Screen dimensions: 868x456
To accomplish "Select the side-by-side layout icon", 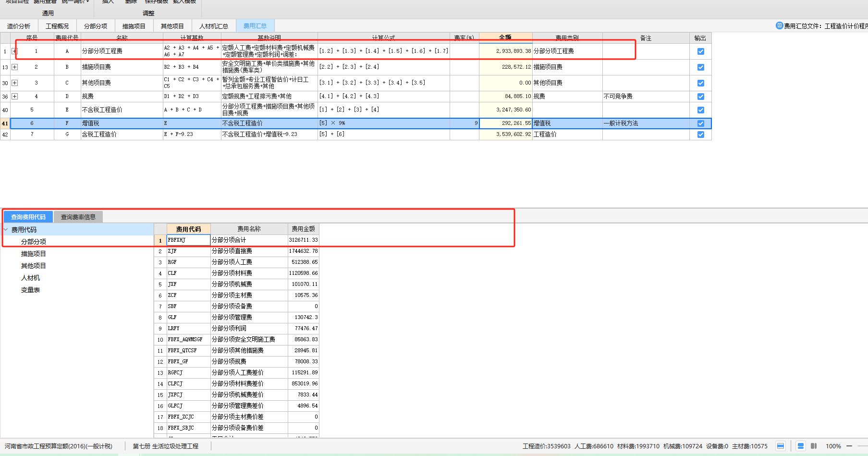I will [x=814, y=446].
